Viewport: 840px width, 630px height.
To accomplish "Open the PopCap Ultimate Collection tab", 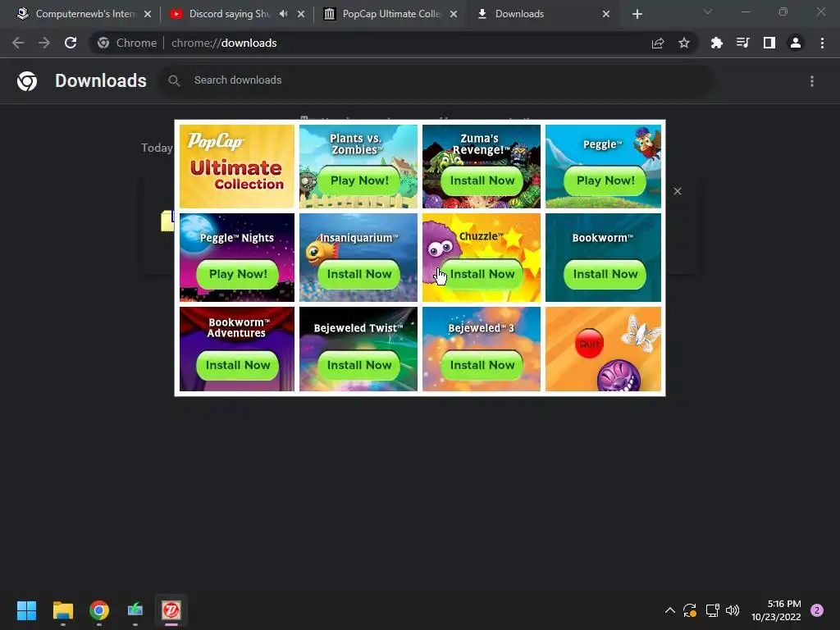I will click(x=390, y=14).
